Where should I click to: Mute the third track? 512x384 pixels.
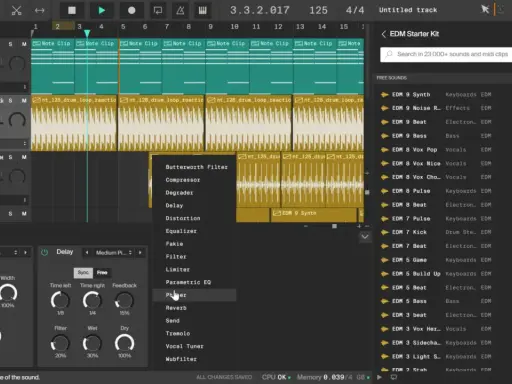[x=24, y=157]
